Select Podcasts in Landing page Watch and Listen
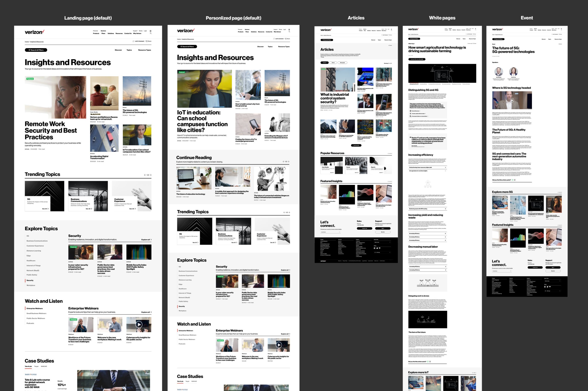Viewport: 588px width, 391px height. [x=30, y=323]
